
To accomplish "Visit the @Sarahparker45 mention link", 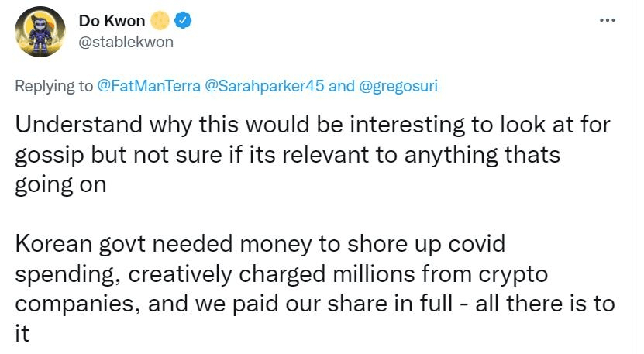I will click(x=263, y=86).
